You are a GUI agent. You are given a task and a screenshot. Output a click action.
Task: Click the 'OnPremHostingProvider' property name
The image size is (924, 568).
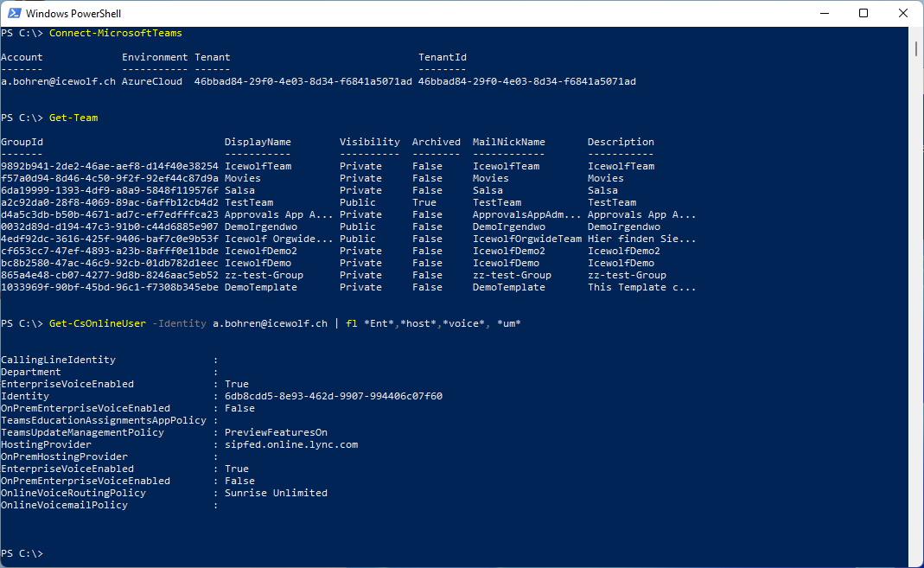(64, 456)
